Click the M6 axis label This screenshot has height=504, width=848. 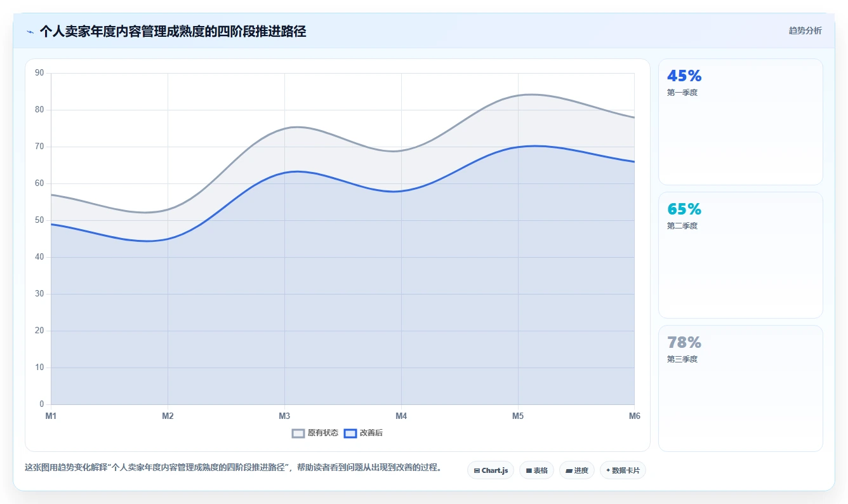[x=635, y=416]
